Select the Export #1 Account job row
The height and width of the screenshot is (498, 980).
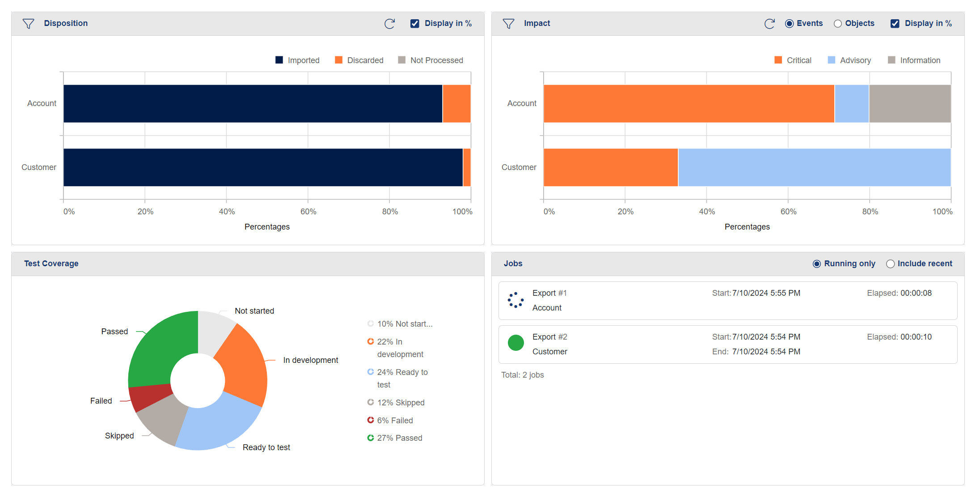(727, 301)
